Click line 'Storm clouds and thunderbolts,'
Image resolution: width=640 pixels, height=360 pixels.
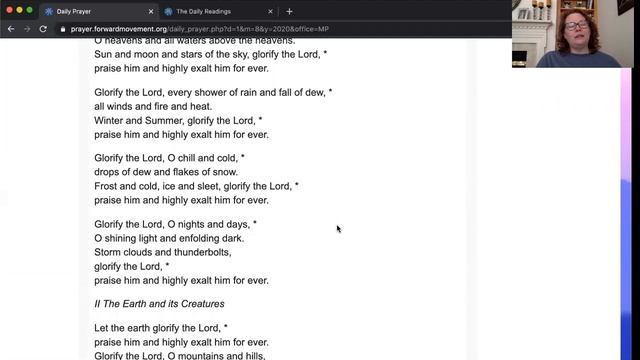coord(163,252)
